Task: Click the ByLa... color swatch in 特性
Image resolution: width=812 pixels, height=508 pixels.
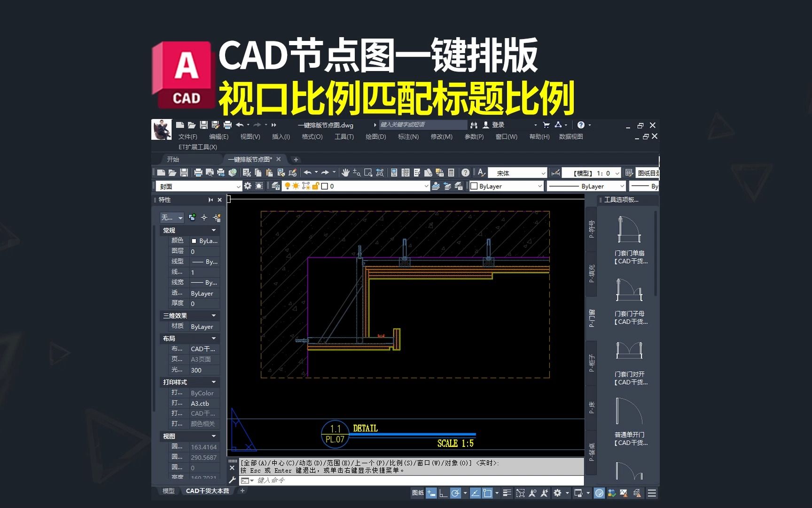Action: (194, 241)
